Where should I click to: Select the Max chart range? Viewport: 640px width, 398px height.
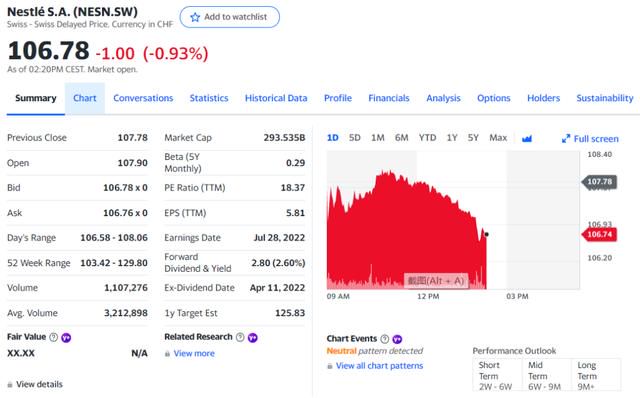click(498, 138)
